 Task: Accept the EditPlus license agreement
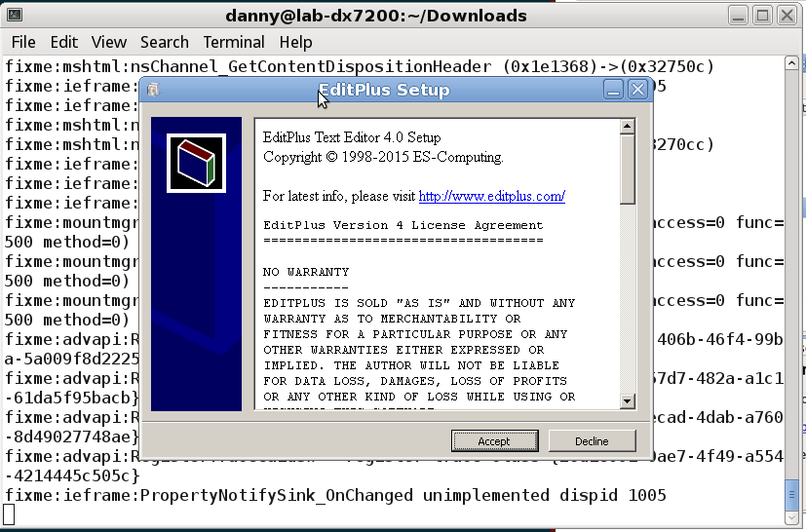click(x=494, y=441)
